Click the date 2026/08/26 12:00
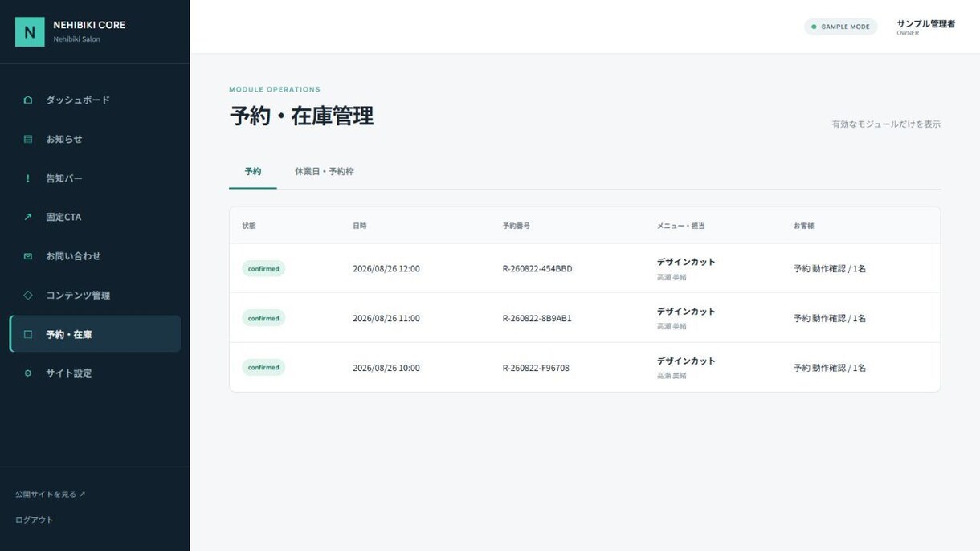 pos(386,269)
